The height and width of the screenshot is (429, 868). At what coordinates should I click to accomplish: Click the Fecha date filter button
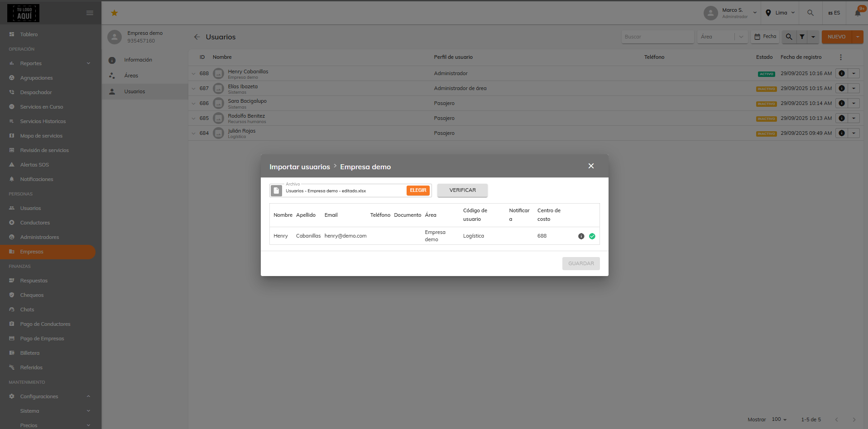pos(765,37)
